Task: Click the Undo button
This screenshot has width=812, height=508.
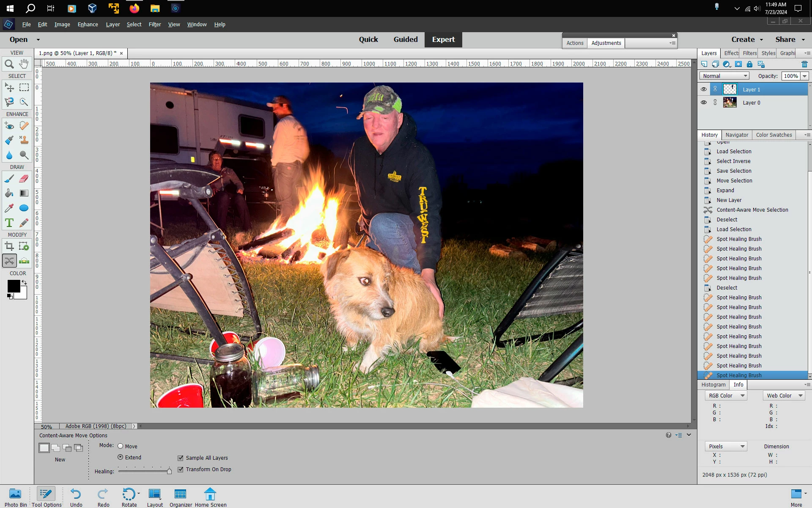Action: pos(76,497)
